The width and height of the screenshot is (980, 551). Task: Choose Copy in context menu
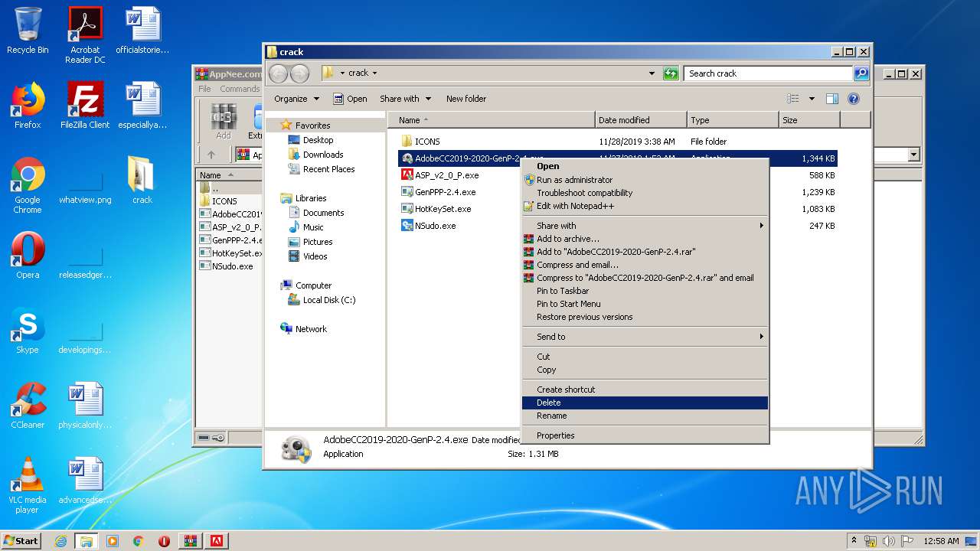pos(645,370)
